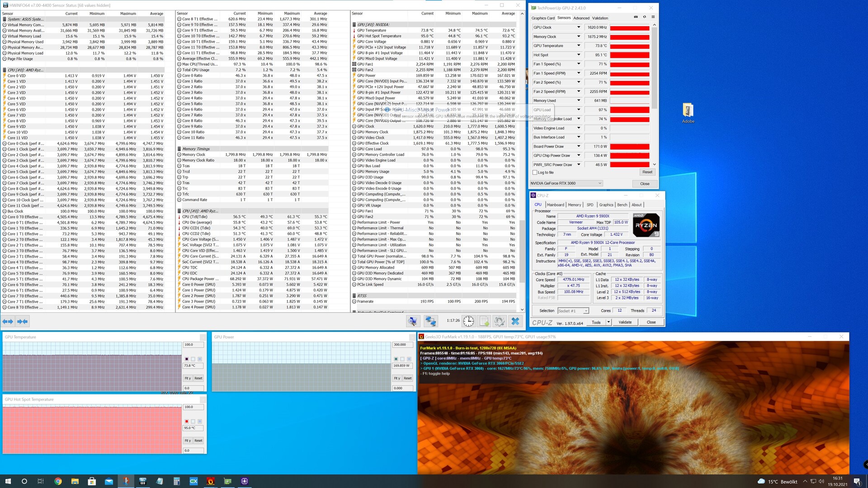868x488 pixels.
Task: Open the Board Power Draw dropdown in GPU-Z
Action: point(578,146)
